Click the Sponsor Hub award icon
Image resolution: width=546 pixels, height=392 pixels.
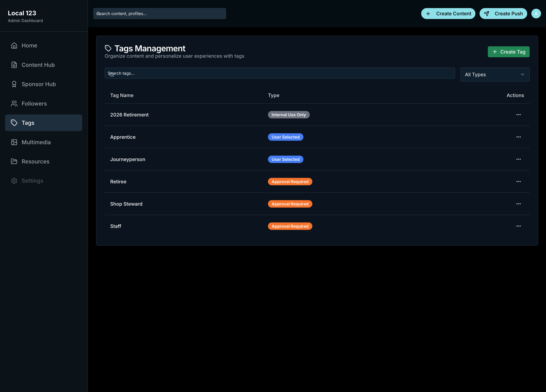tap(14, 84)
